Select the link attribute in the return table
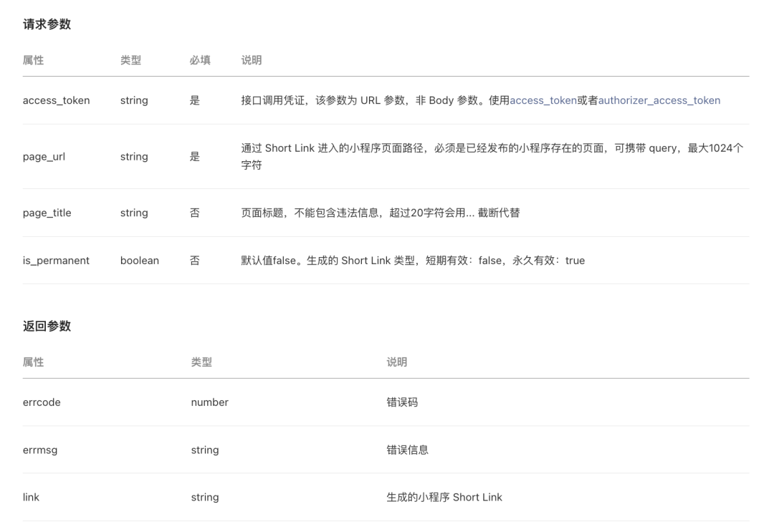774x532 pixels. pos(31,497)
